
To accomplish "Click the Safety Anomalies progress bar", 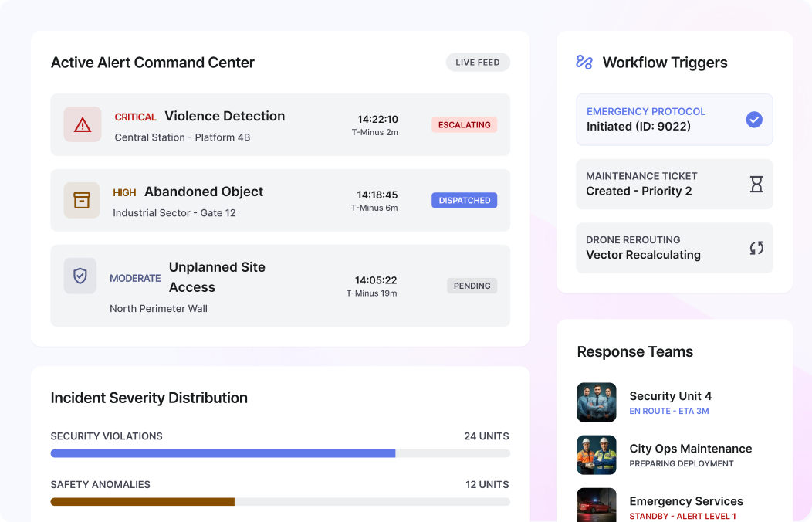I will click(280, 502).
